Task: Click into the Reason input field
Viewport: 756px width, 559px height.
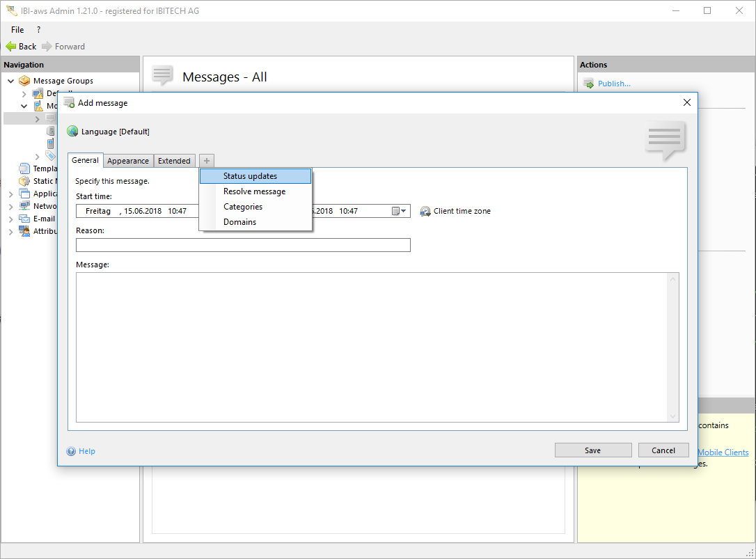Action: point(243,245)
